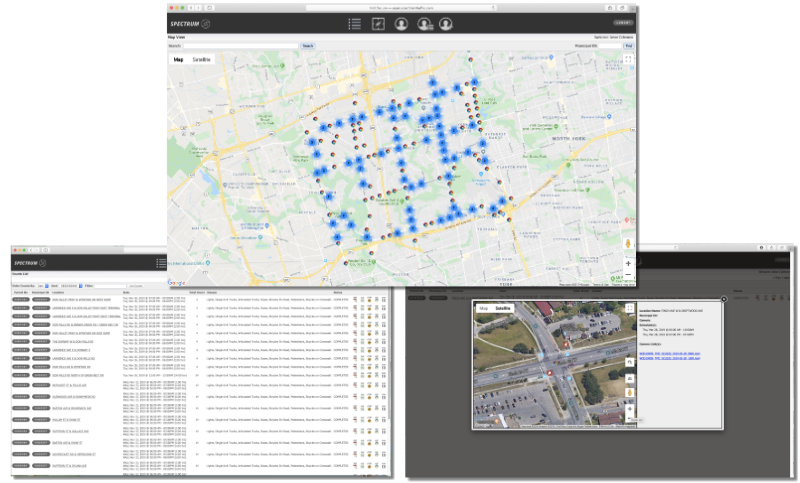Select Map tab in the popup map
Screen dimensions: 800x483
click(x=484, y=309)
